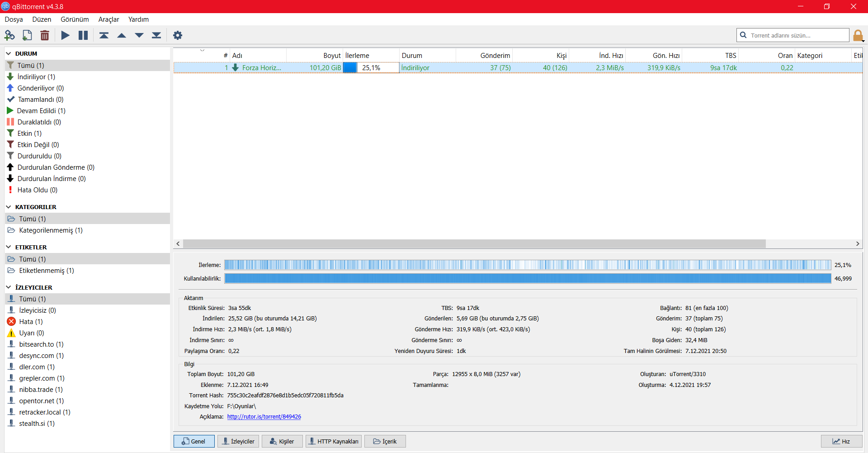Viewport: 868px width, 453px height.
Task: Switch to the İzleyiciler tab
Action: click(238, 441)
